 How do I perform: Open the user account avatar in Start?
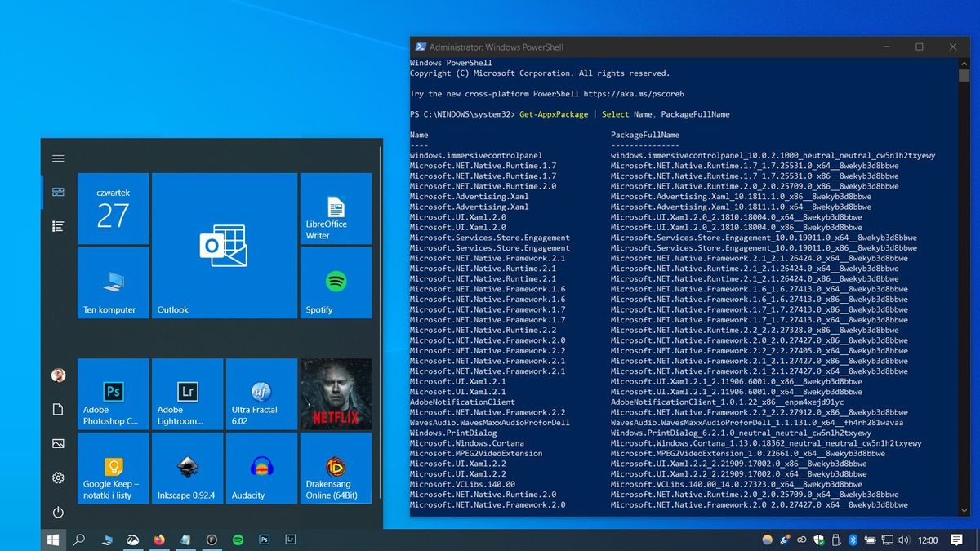coord(58,375)
